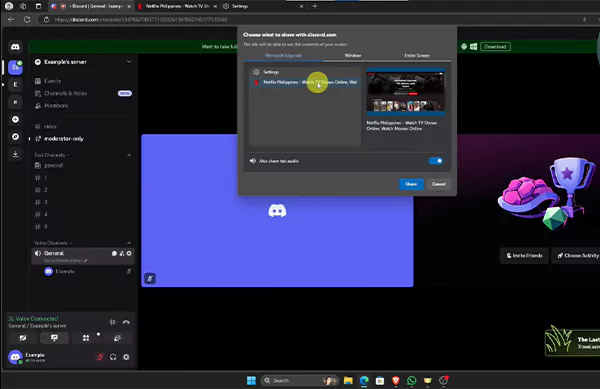Click Example user under General voice channel

tap(87, 271)
